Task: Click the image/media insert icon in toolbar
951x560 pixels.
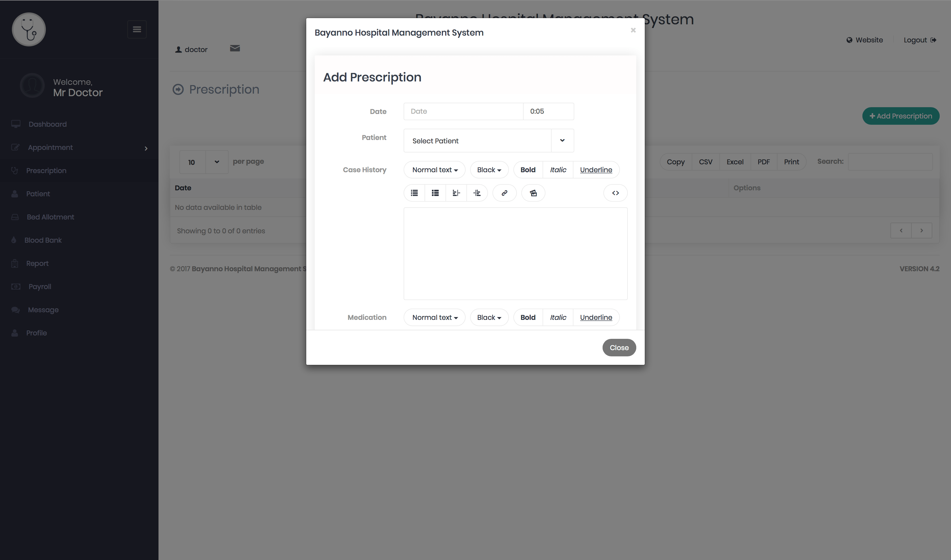Action: 533,193
